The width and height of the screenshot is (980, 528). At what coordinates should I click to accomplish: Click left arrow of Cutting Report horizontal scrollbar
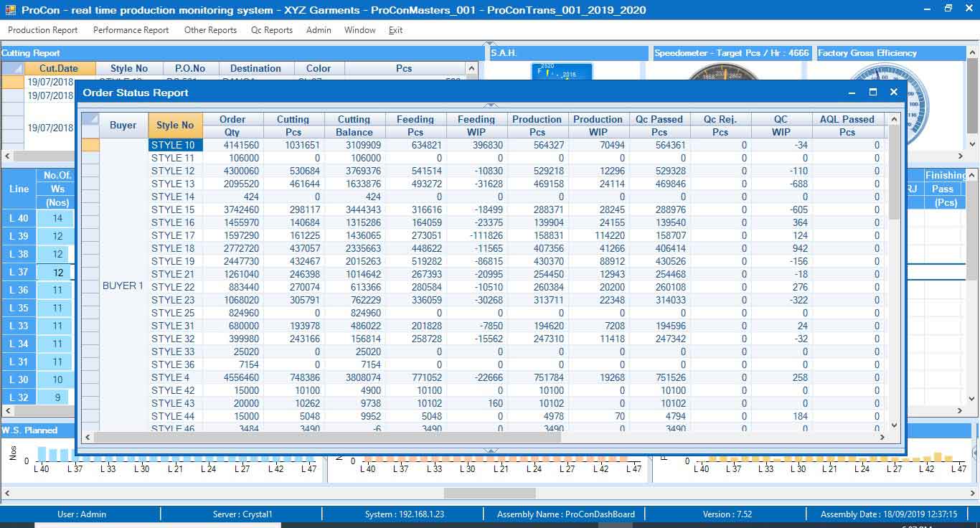7,156
